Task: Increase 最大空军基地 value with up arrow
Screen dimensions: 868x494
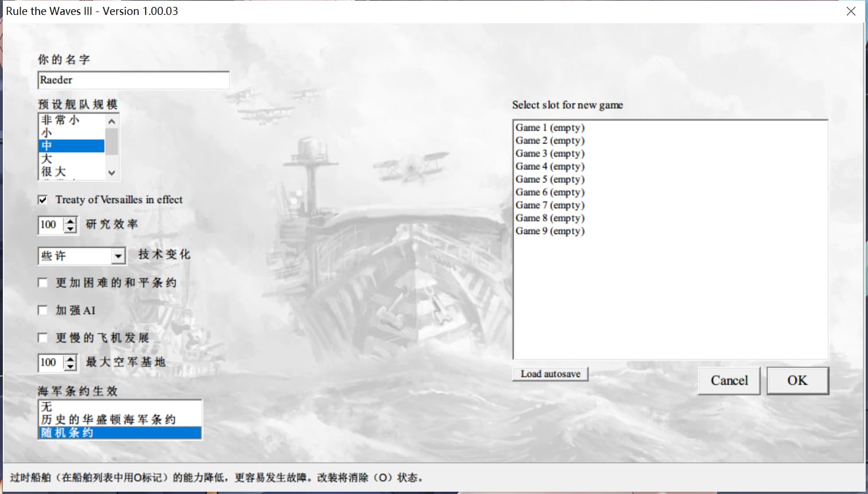Action: (70, 359)
